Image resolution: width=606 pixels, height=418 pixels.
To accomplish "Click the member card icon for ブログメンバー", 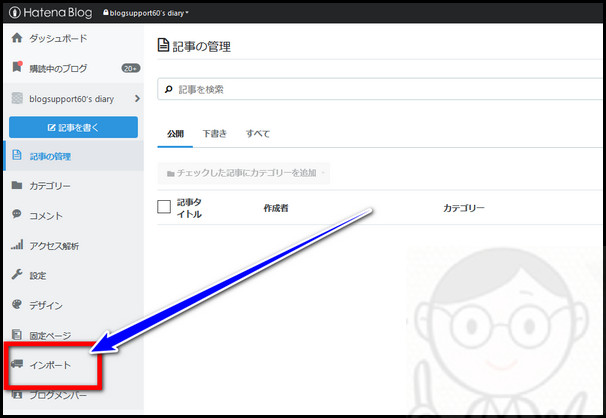I will [x=17, y=394].
